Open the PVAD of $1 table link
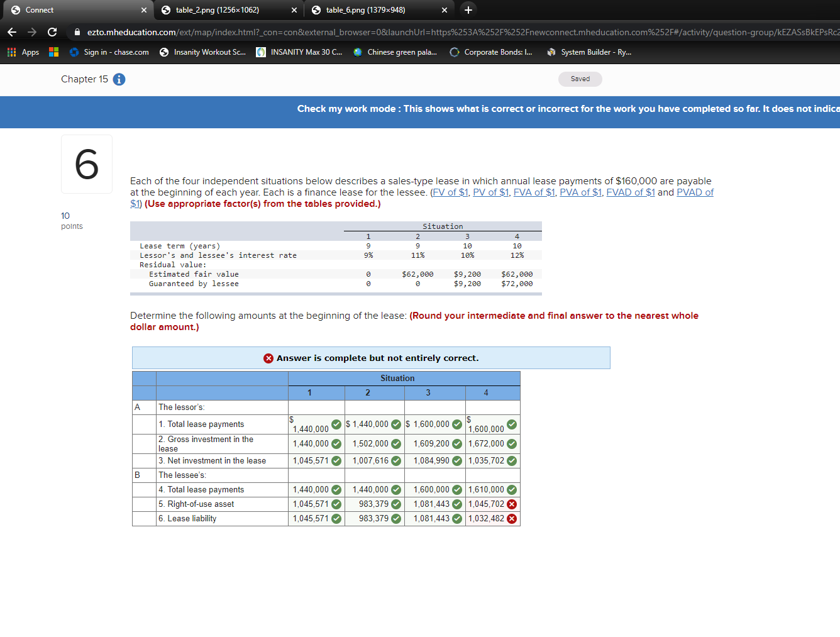The image size is (840, 637). [695, 192]
